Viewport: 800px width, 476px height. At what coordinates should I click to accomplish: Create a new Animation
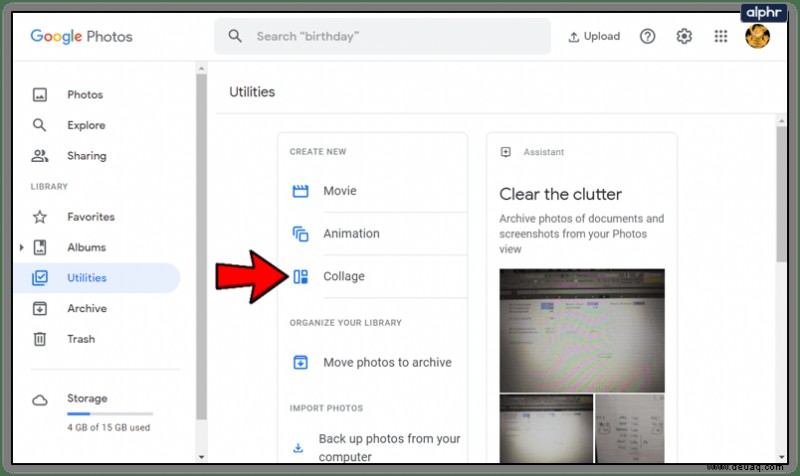coord(352,234)
